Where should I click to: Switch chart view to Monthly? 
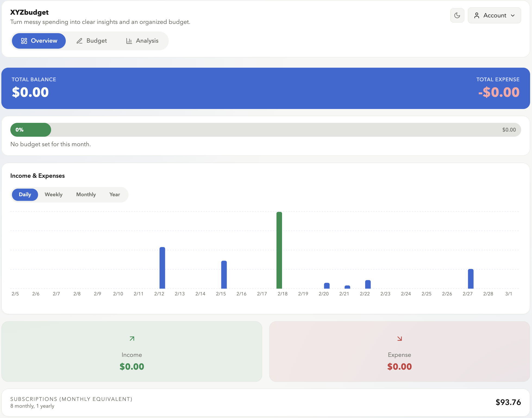pos(86,195)
